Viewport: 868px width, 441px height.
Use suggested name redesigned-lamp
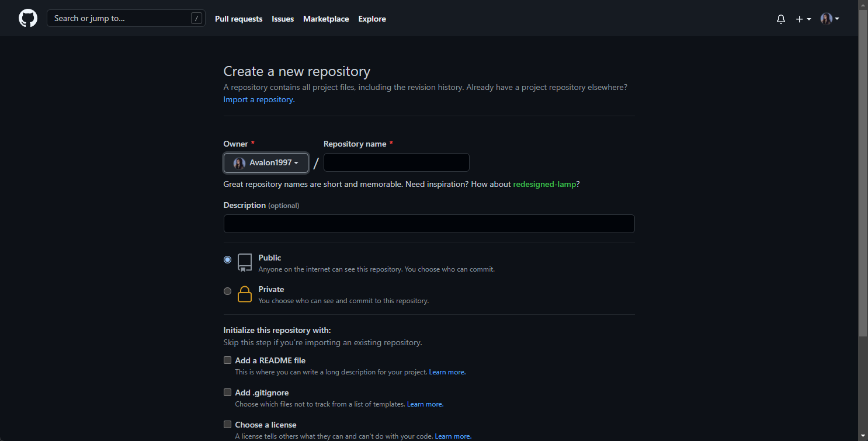[x=544, y=184]
